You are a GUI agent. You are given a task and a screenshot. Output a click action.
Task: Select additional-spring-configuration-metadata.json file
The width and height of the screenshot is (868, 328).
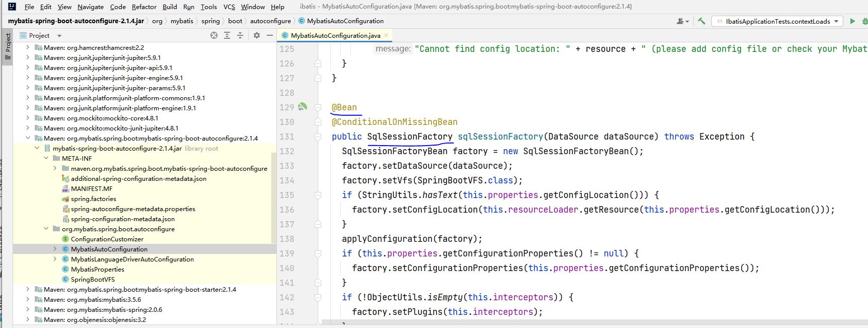tap(138, 178)
